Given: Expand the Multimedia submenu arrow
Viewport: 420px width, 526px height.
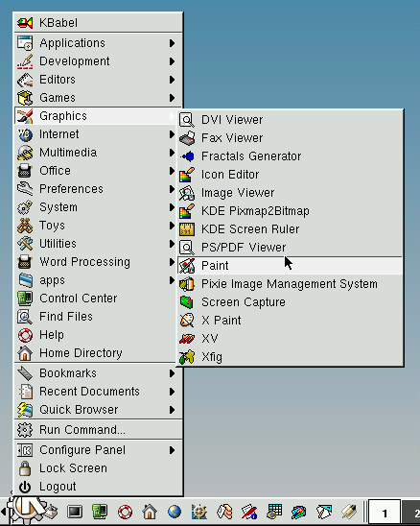Looking at the screenshot, I should pyautogui.click(x=172, y=153).
